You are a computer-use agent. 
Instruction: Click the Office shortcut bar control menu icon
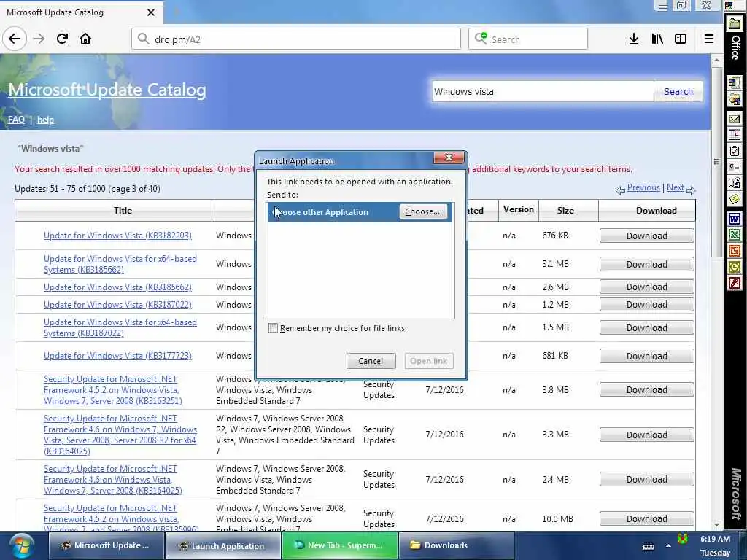[729, 6]
